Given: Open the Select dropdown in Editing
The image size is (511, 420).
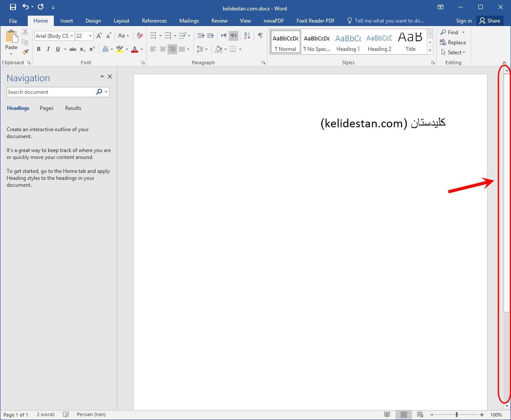Looking at the screenshot, I should 453,53.
